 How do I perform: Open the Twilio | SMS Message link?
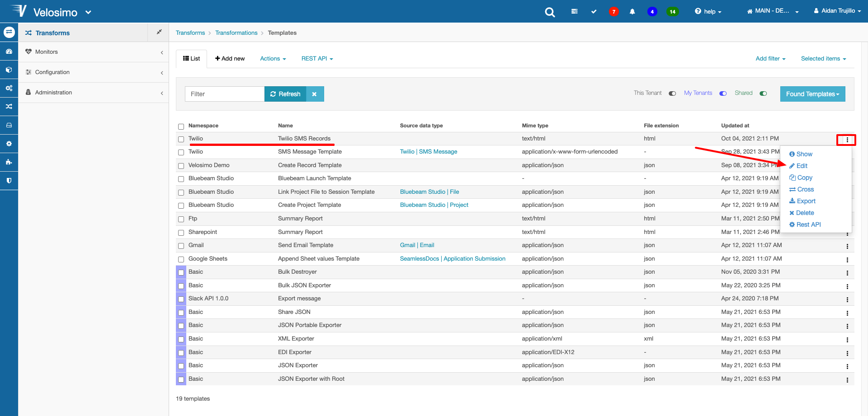pyautogui.click(x=429, y=152)
